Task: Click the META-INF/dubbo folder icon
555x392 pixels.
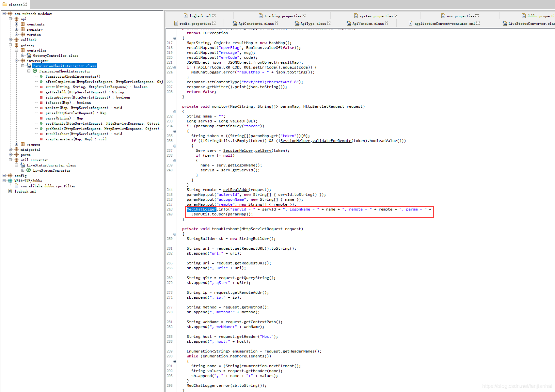Action: (10, 181)
